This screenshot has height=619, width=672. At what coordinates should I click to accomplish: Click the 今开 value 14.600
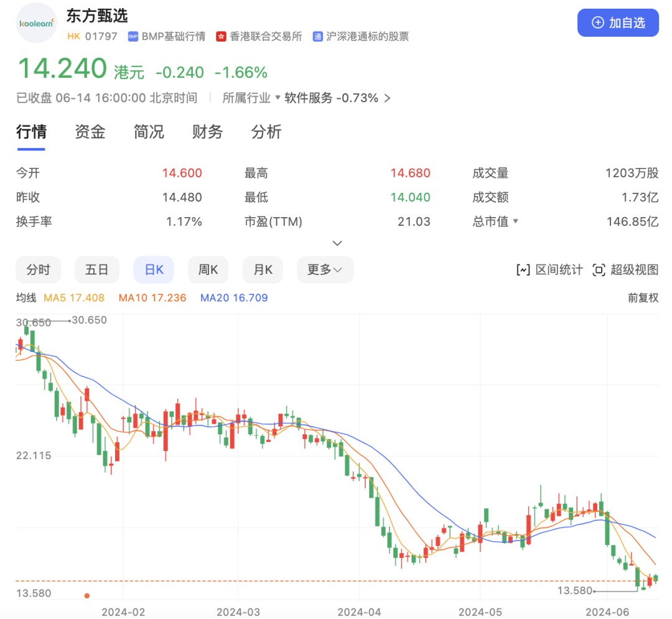tap(182, 173)
